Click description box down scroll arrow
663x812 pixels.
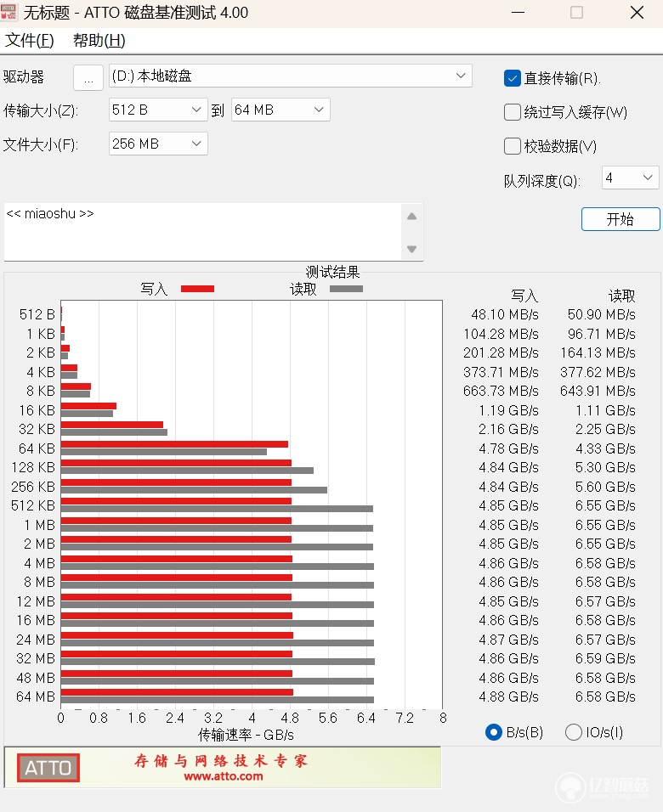[x=412, y=249]
